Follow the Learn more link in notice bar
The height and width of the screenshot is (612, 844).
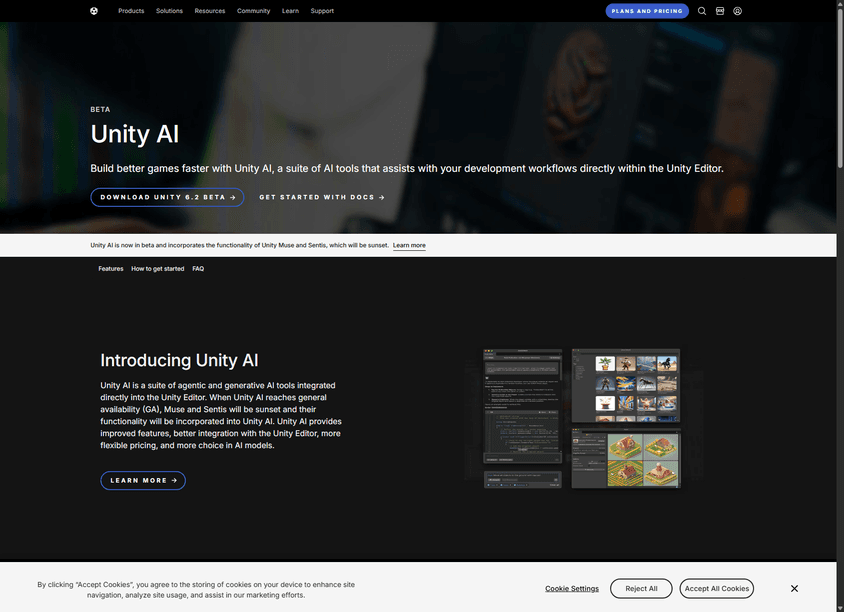click(409, 245)
